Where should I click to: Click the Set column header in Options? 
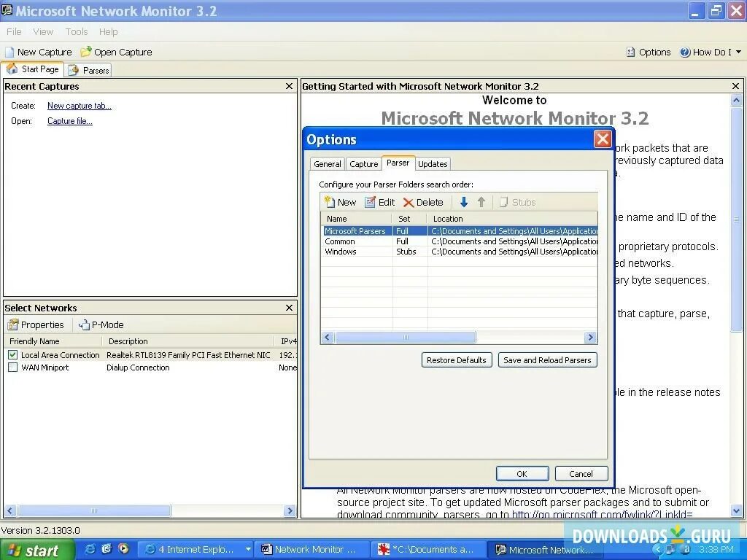tap(410, 219)
